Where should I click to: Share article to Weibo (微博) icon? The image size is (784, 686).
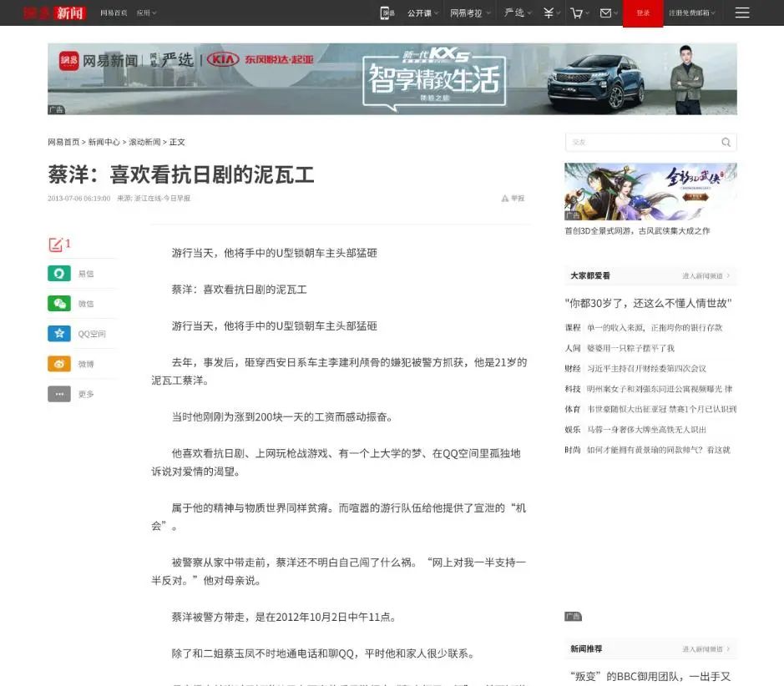coord(58,364)
